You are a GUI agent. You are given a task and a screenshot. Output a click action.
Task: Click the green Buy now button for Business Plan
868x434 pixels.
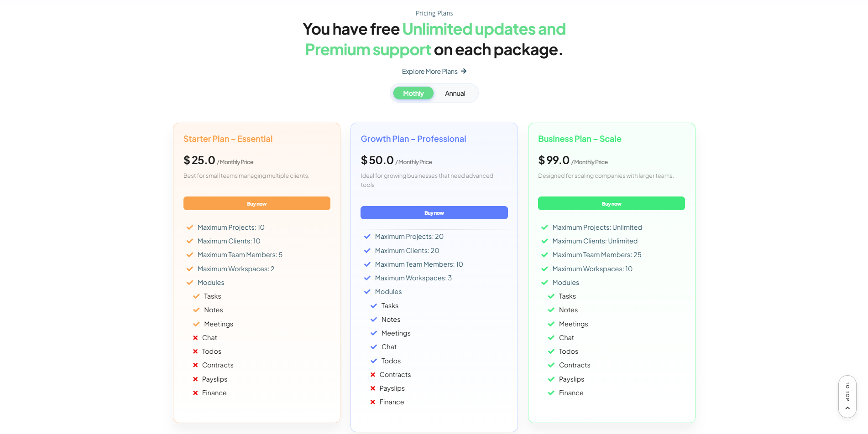pos(612,203)
